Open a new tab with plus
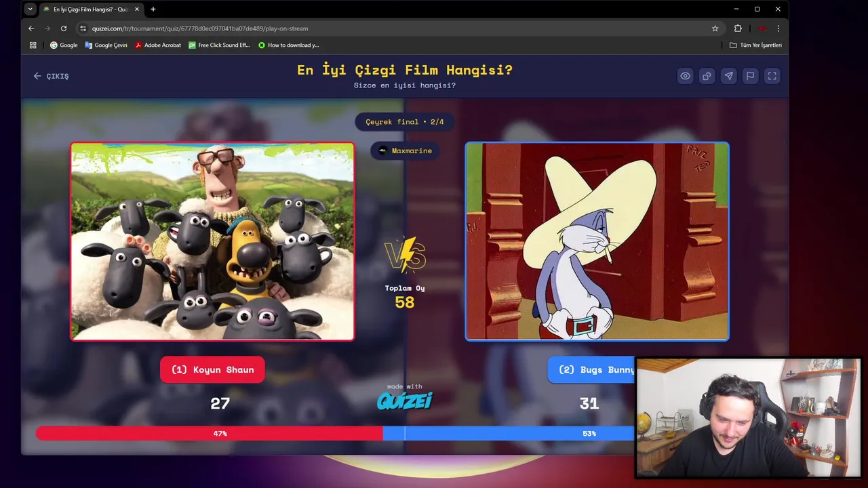The image size is (868, 488). click(153, 9)
